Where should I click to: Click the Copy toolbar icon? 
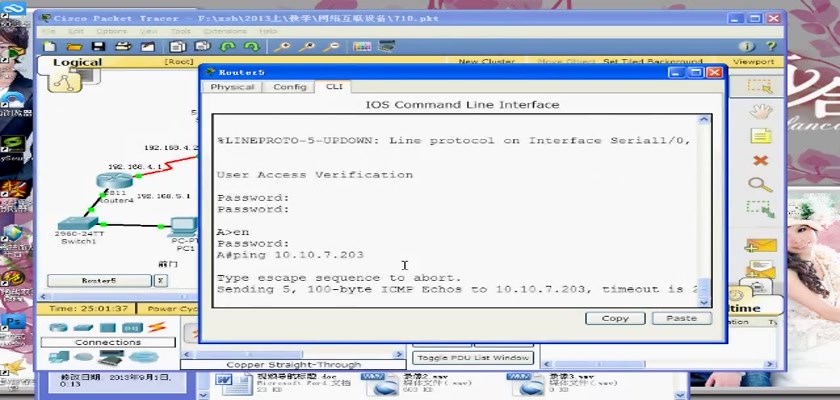point(177,47)
